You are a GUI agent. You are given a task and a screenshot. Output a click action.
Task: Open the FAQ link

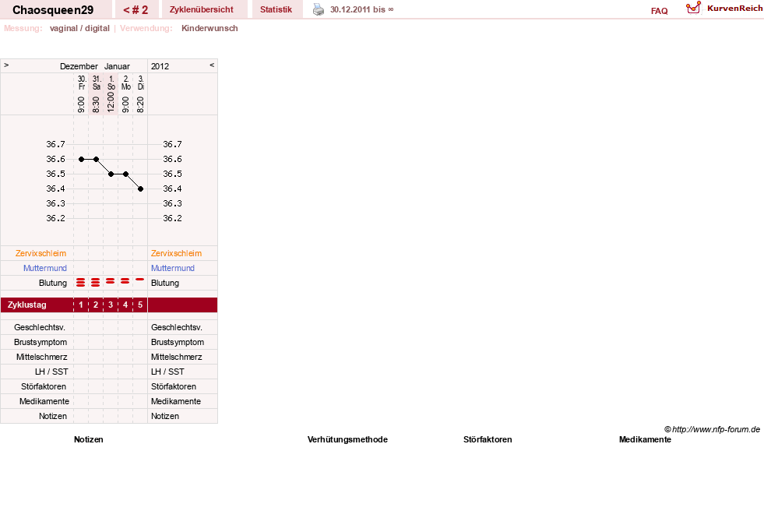click(x=659, y=11)
